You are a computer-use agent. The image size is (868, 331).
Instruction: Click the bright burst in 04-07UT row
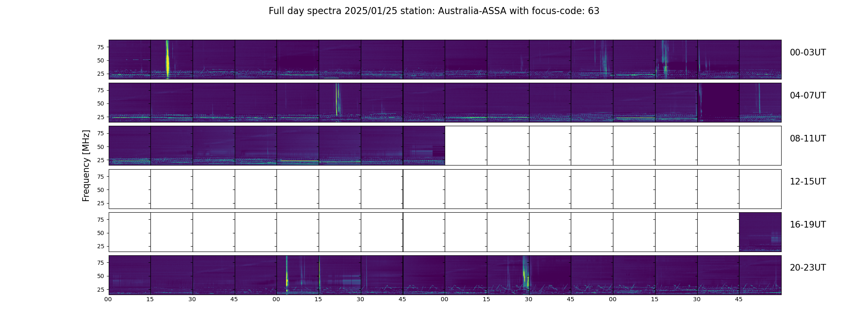click(337, 99)
